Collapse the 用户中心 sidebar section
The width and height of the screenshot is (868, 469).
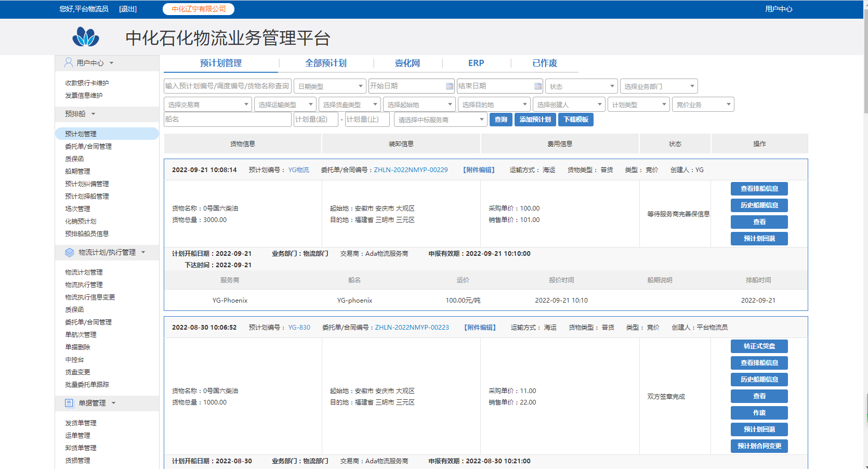point(111,63)
